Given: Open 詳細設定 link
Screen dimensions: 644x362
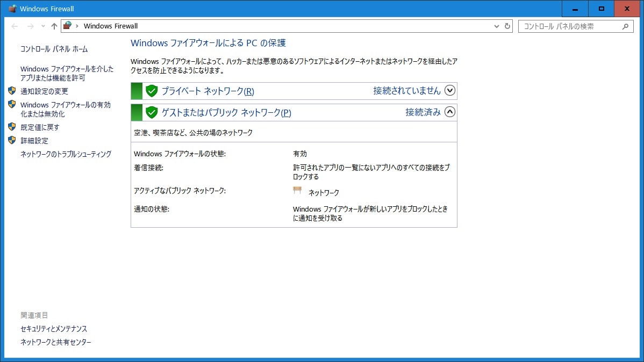Looking at the screenshot, I should pos(34,141).
